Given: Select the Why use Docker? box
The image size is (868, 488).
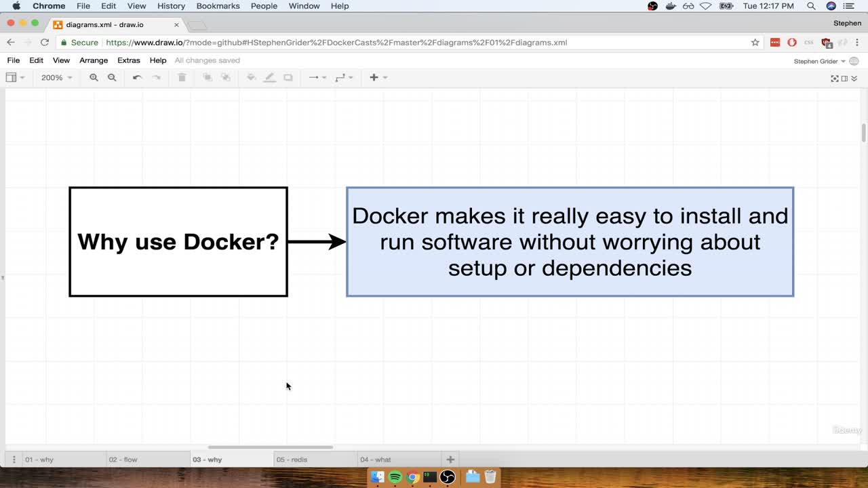Looking at the screenshot, I should (x=178, y=242).
